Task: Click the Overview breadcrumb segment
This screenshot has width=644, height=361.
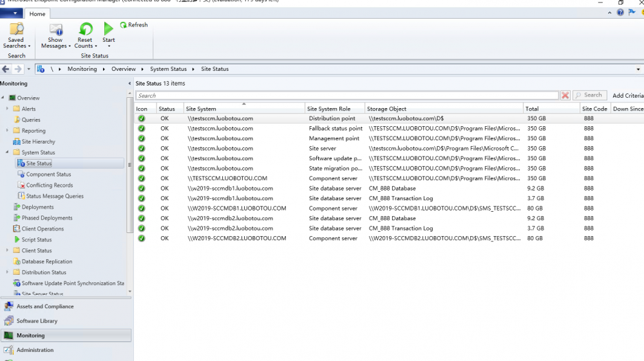Action: click(x=124, y=69)
